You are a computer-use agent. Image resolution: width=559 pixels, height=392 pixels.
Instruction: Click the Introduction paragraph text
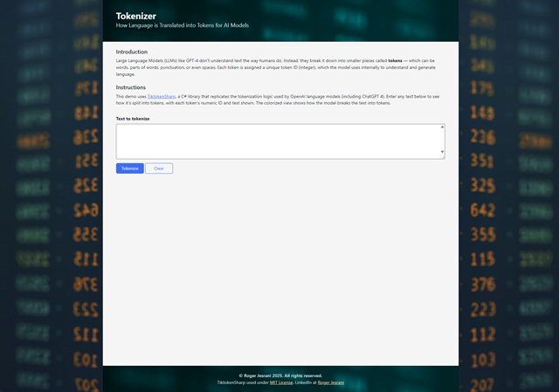pos(262,67)
